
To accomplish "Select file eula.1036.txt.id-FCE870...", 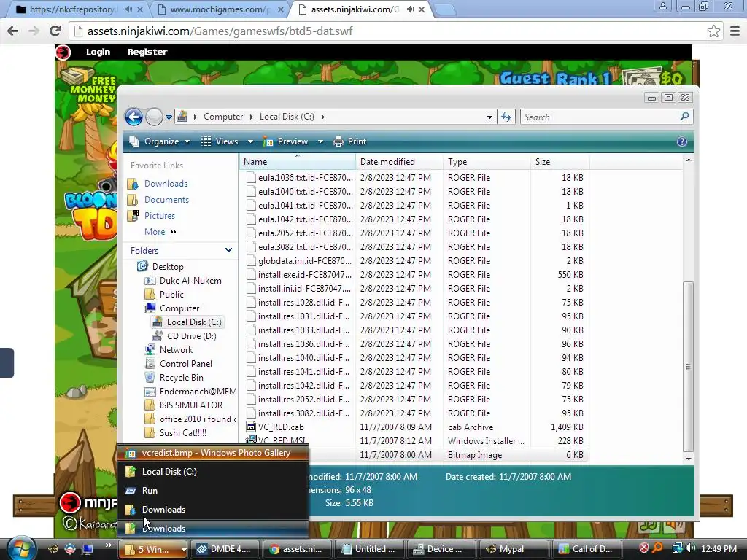I will coord(306,178).
